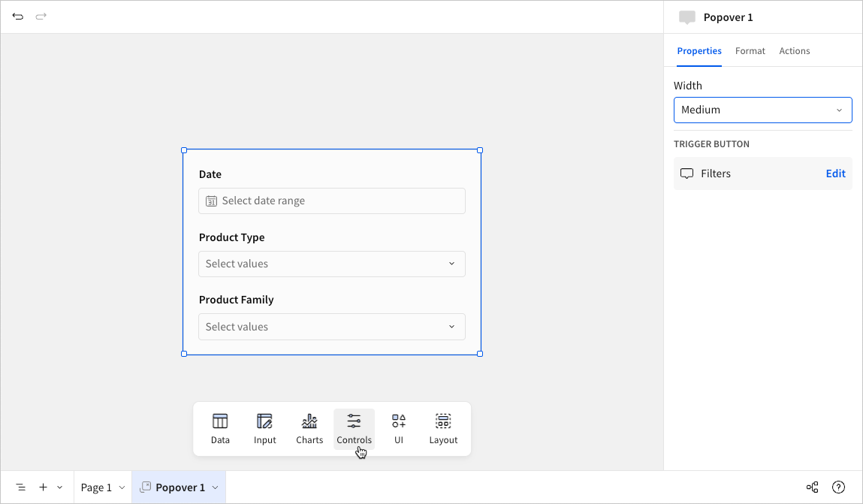This screenshot has width=863, height=504.
Task: Open the Charts elements menu
Action: coord(309,429)
